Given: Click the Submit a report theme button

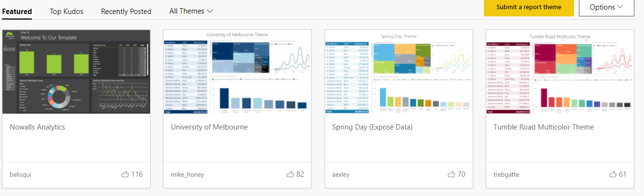Looking at the screenshot, I should 529,7.
